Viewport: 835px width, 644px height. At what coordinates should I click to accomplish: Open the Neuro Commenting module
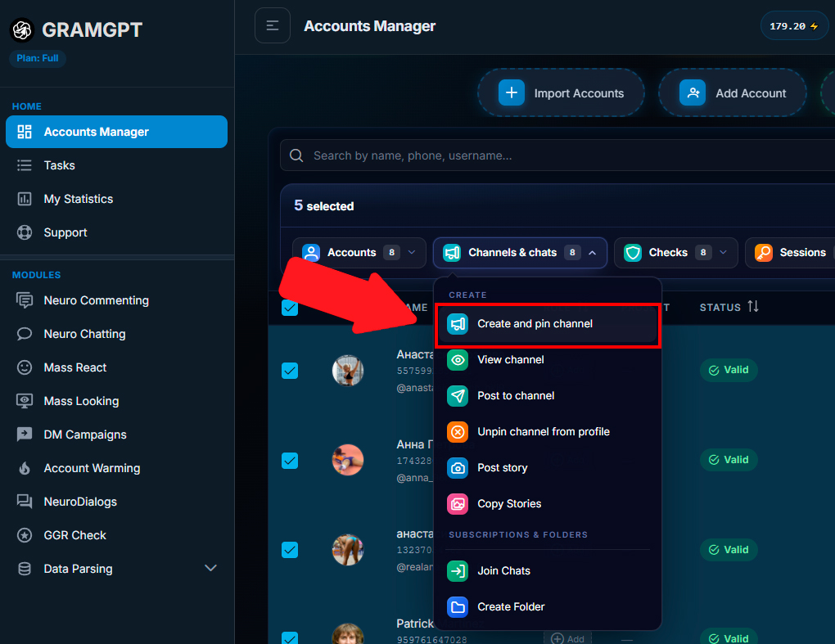click(x=116, y=300)
